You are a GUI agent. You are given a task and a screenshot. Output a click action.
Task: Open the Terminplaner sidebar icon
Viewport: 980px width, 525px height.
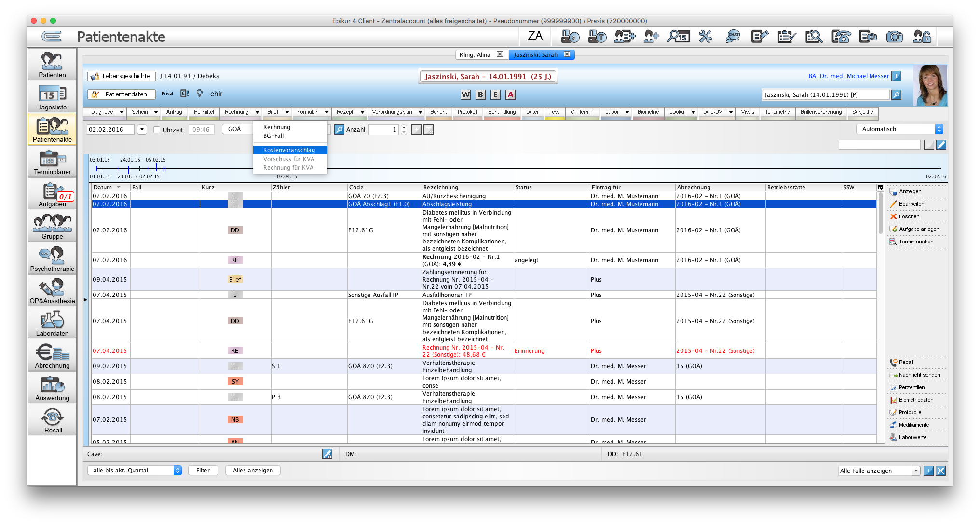click(x=52, y=162)
